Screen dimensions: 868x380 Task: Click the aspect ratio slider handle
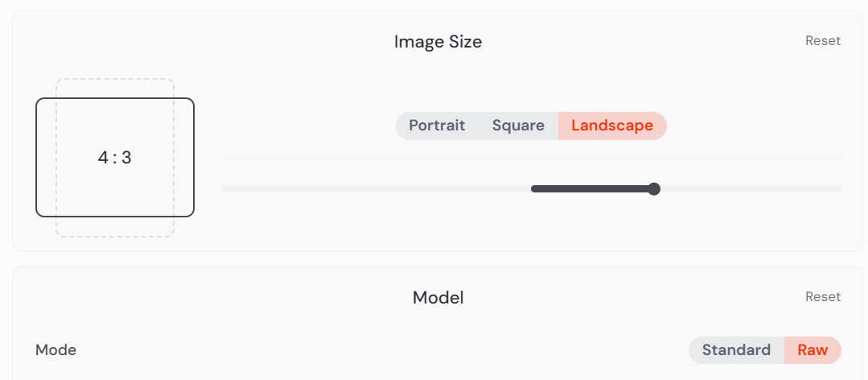point(654,189)
